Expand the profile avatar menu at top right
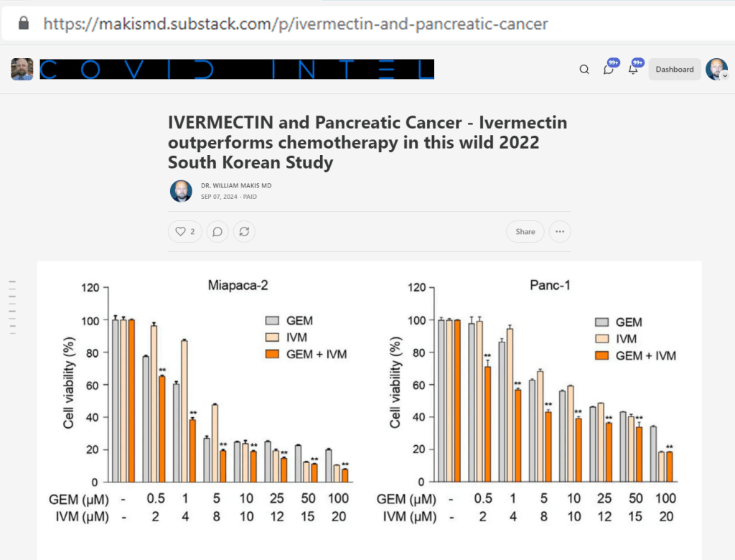Viewport: 735px width, 560px height. click(x=716, y=70)
